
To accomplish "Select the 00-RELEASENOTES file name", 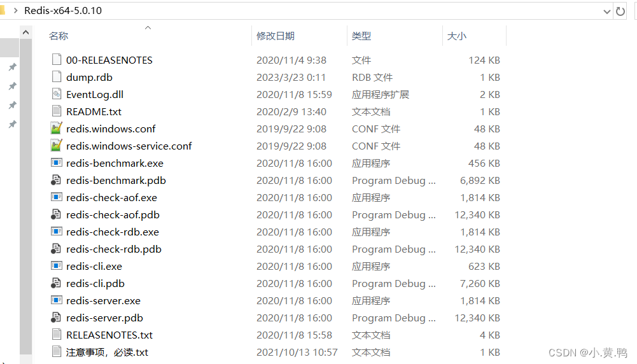I will click(109, 60).
